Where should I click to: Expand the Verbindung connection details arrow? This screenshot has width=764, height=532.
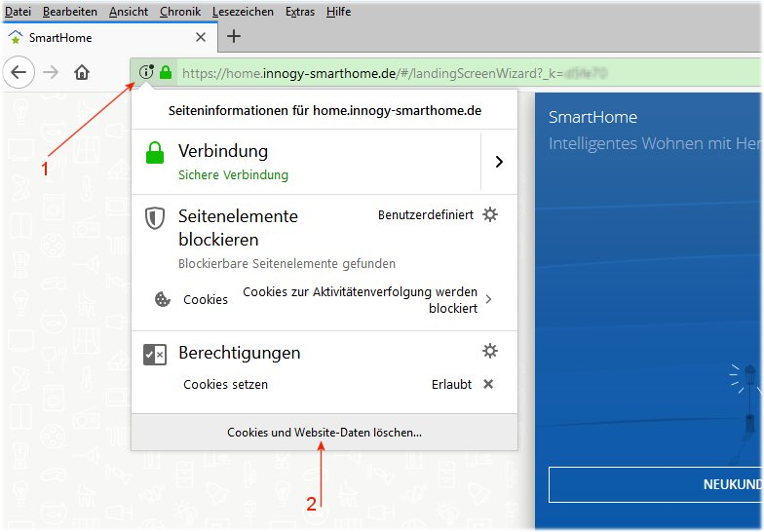pos(499,162)
